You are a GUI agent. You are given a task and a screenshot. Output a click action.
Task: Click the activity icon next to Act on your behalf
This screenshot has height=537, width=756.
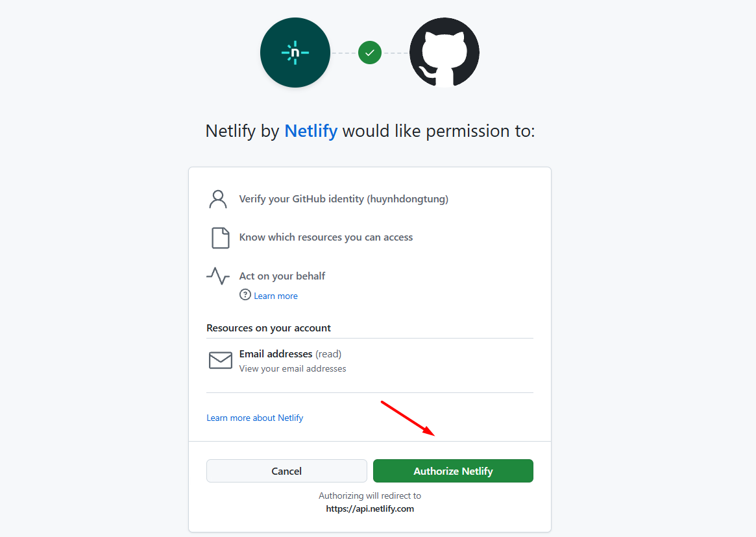point(218,276)
